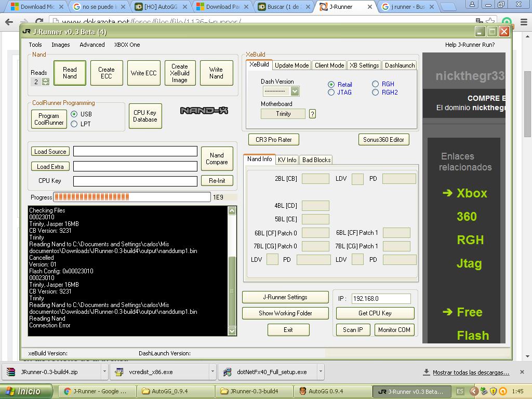Click the Reads stepper arrows
This screenshot has height=399, width=532.
click(46, 82)
